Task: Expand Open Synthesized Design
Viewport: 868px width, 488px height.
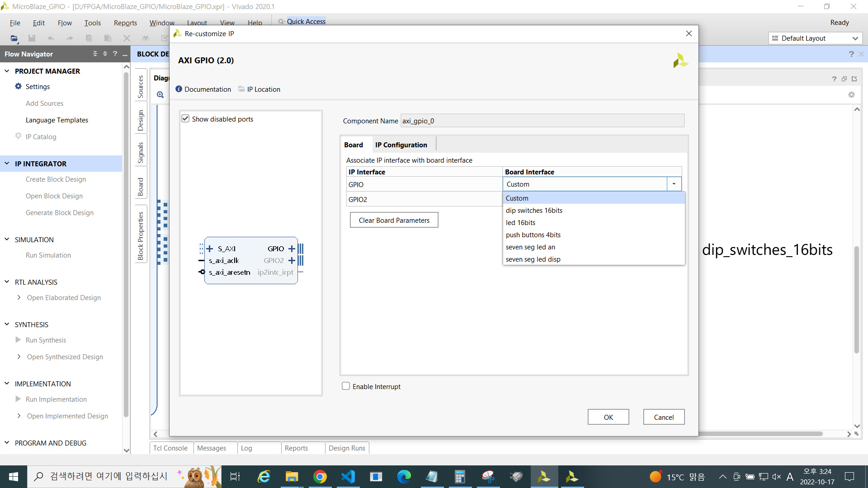Action: [x=19, y=357]
